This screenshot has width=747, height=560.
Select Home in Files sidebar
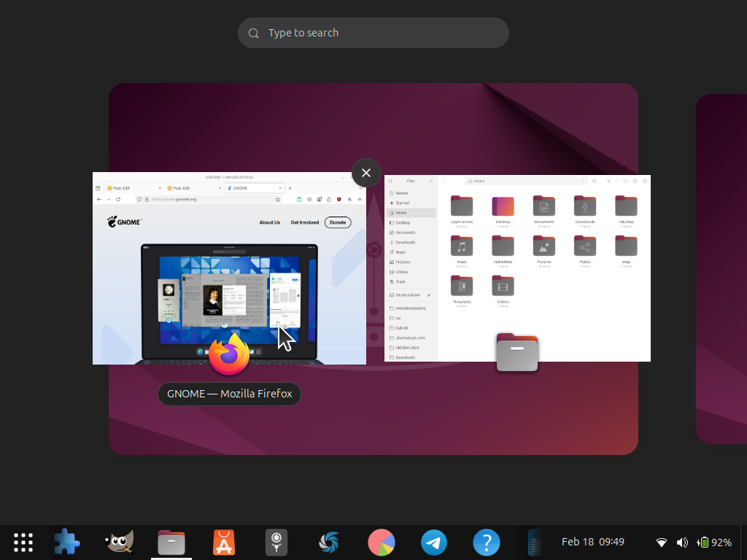coord(411,213)
